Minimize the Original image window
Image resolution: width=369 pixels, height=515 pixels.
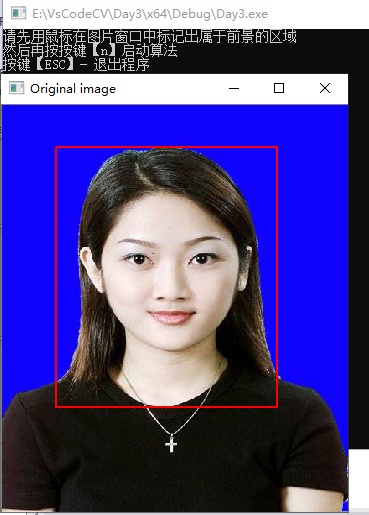coord(234,88)
